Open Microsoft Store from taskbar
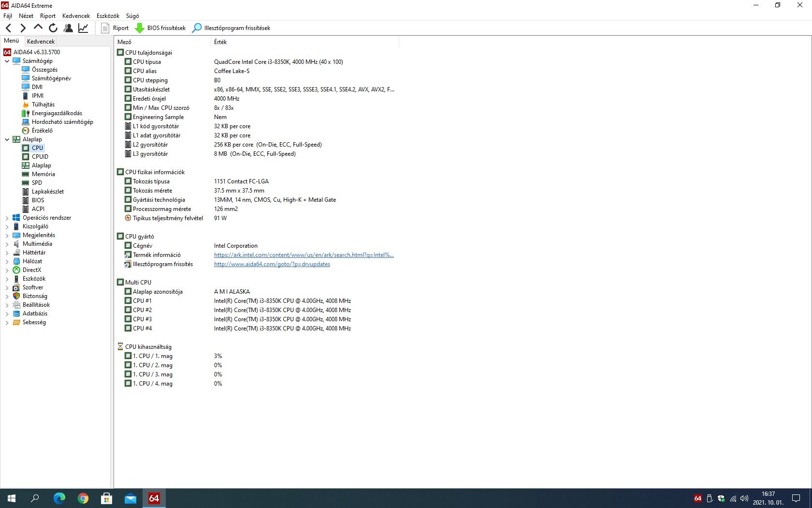The image size is (812, 508). point(107,498)
